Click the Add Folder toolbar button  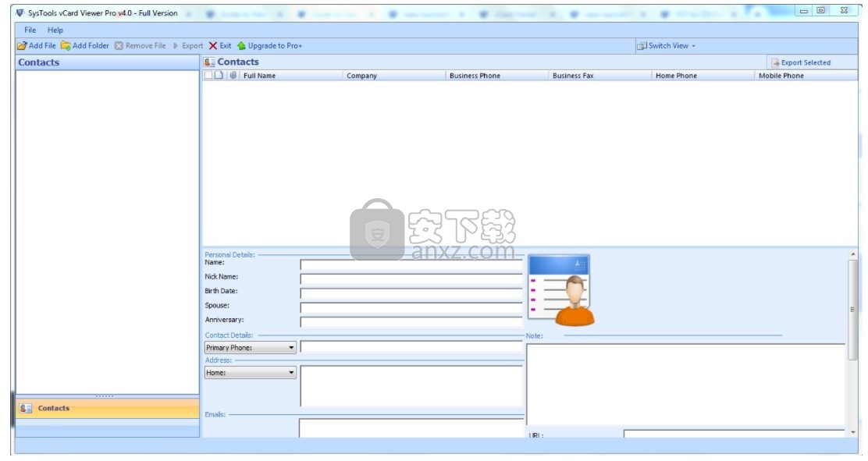click(85, 46)
